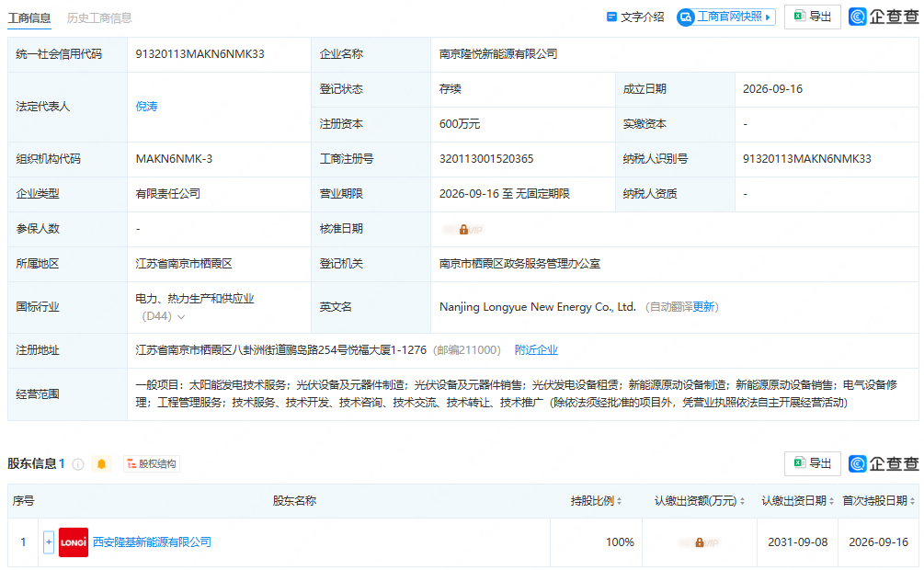Click the 600万元 registered capital value
Screen dimensions: 924x570
point(460,124)
